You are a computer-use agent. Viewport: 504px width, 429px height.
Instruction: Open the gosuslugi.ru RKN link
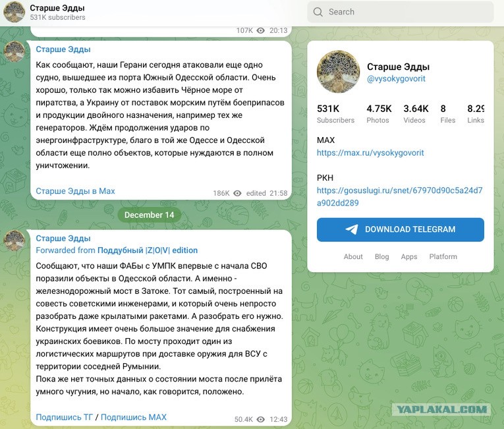(x=399, y=196)
